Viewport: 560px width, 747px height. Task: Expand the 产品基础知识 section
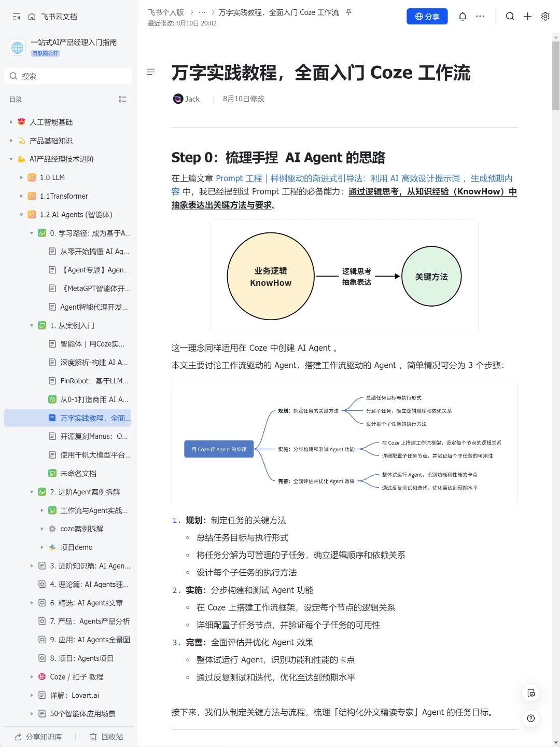tap(11, 141)
